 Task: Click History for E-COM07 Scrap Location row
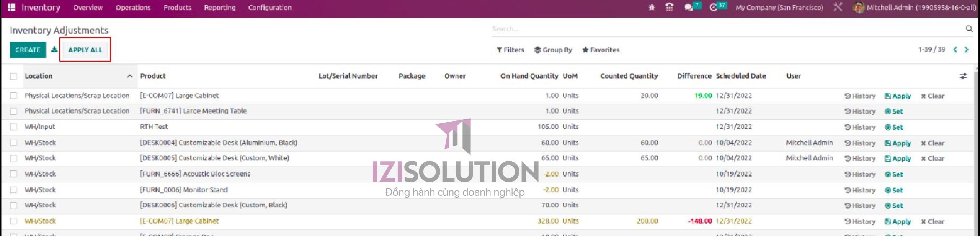[860, 96]
